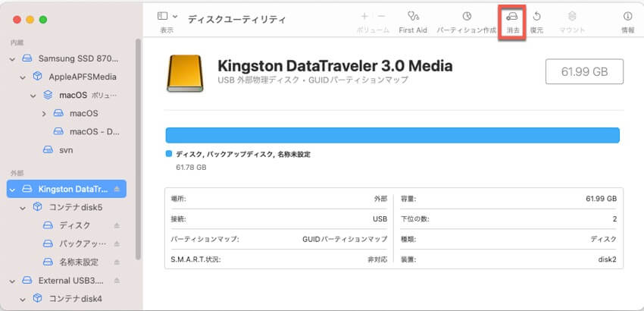Collapse the macOS volume group
Screen dimensions: 644x311
(x=33, y=96)
